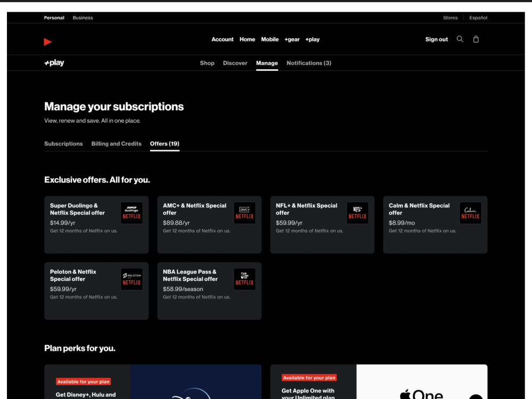532x399 pixels.
Task: Open the NBA League Pass & Netflix offer title
Action: 190,275
